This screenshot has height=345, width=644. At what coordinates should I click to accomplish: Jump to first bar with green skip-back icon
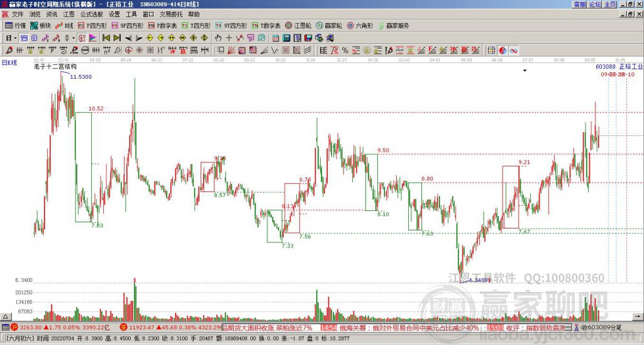pyautogui.click(x=106, y=38)
